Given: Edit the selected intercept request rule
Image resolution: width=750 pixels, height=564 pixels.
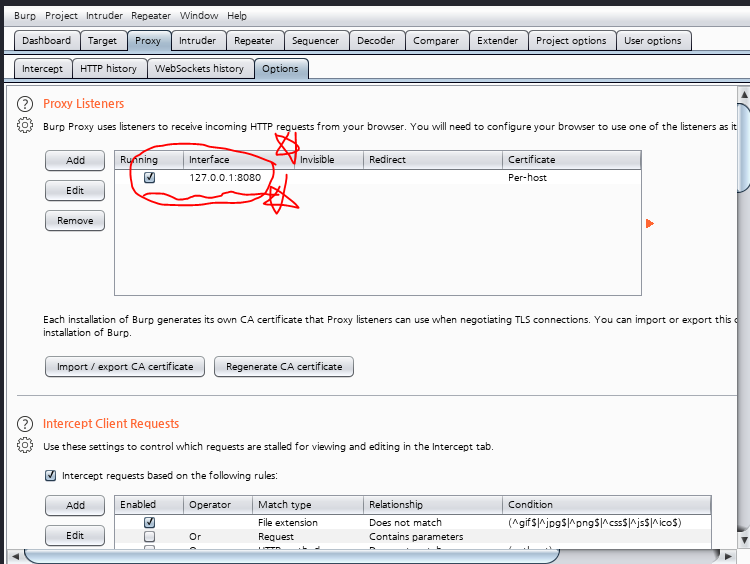Looking at the screenshot, I should 75,535.
